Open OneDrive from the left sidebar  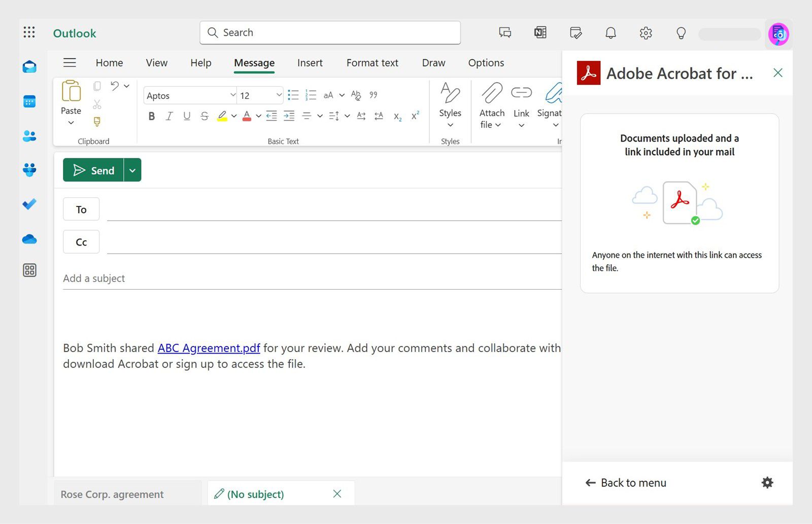point(29,238)
